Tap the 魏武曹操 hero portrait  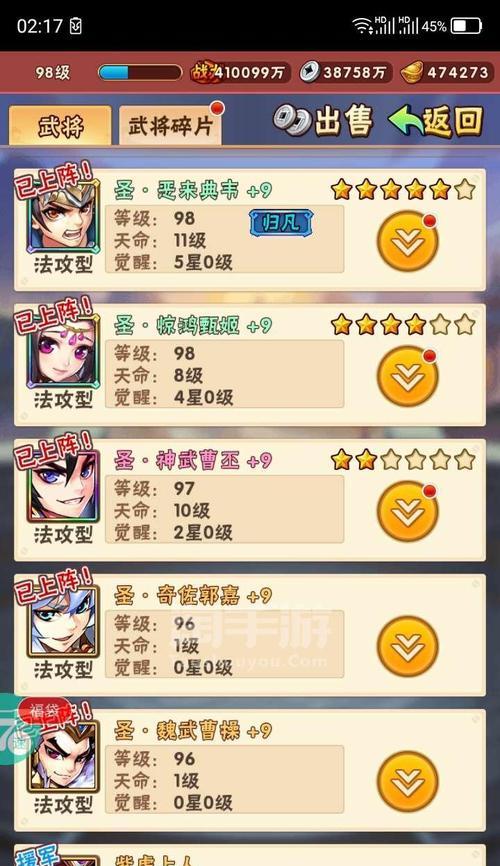[63, 757]
